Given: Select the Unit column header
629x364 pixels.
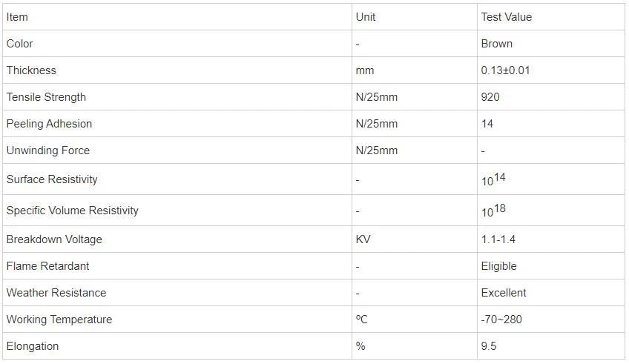Looking at the screenshot, I should click(415, 17).
